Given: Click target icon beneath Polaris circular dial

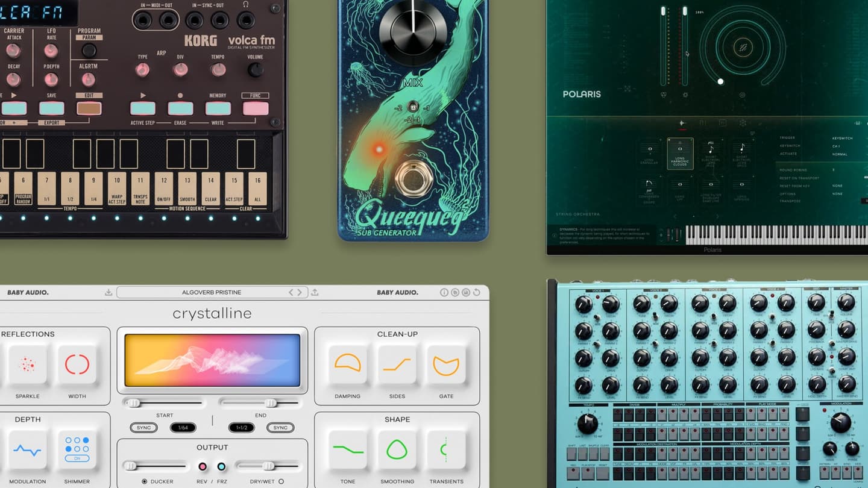Looking at the screenshot, I should (742, 95).
